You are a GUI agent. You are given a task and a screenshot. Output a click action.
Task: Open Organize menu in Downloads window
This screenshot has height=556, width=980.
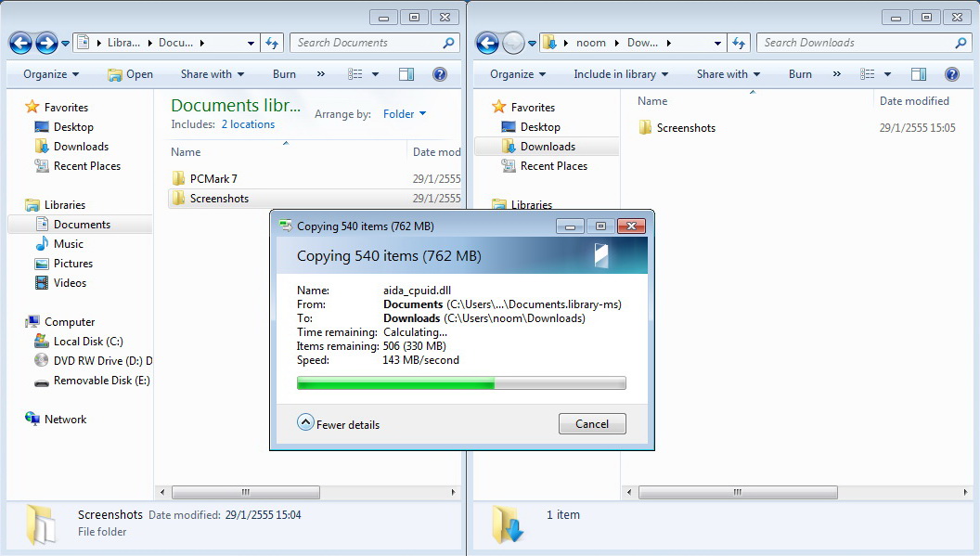(x=518, y=74)
